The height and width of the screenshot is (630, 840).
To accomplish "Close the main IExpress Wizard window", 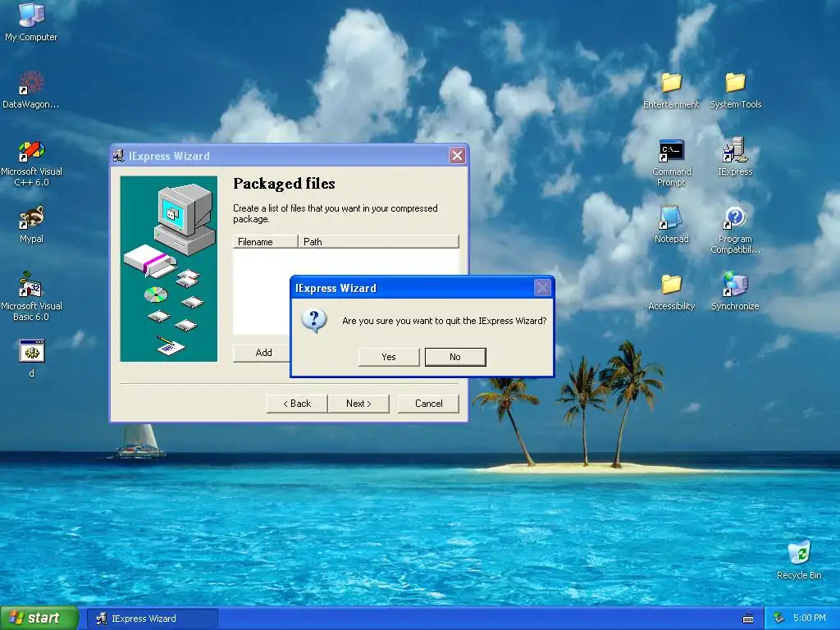I will [457, 156].
